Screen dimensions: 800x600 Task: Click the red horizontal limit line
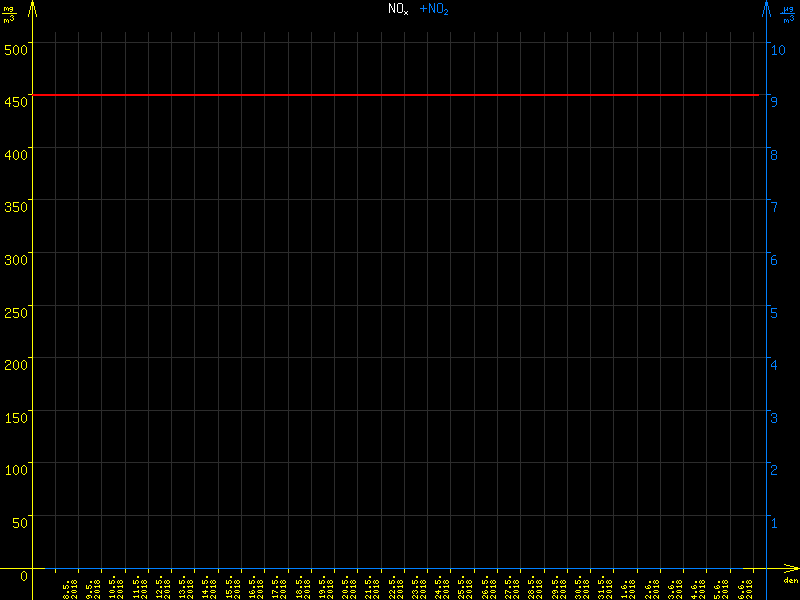400,95
